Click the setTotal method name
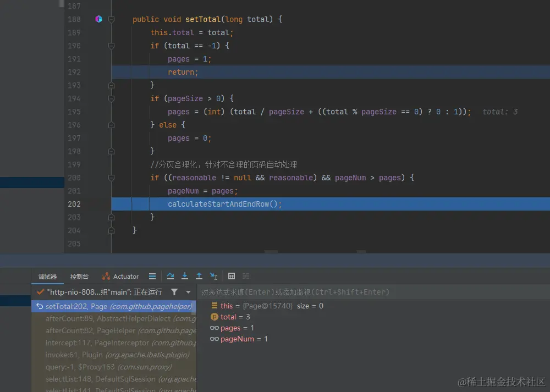The height and width of the screenshot is (392, 550). coord(203,19)
